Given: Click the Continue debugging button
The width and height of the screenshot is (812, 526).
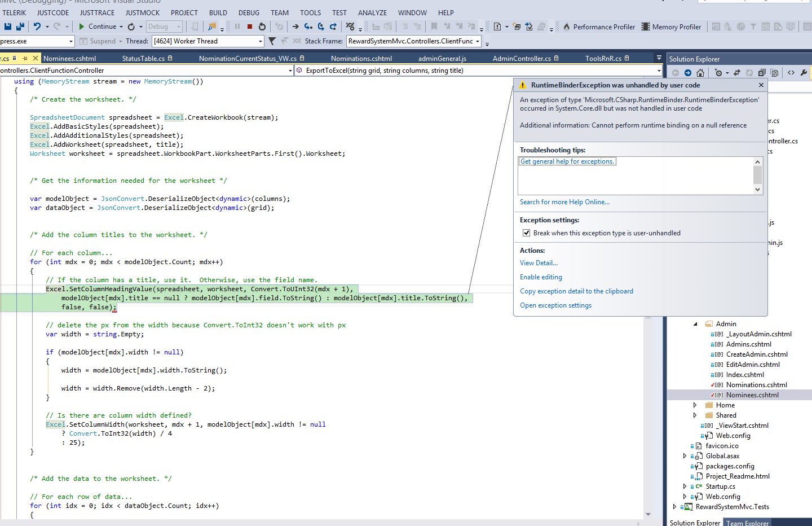Looking at the screenshot, I should 97,27.
